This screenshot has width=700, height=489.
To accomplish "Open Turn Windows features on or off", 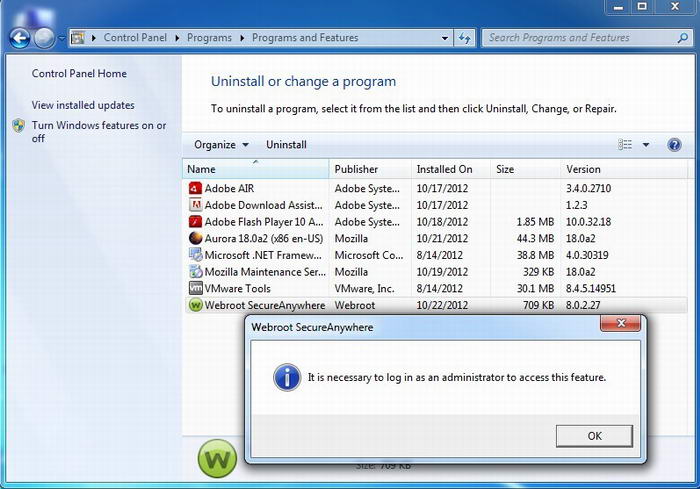I will 99,132.
